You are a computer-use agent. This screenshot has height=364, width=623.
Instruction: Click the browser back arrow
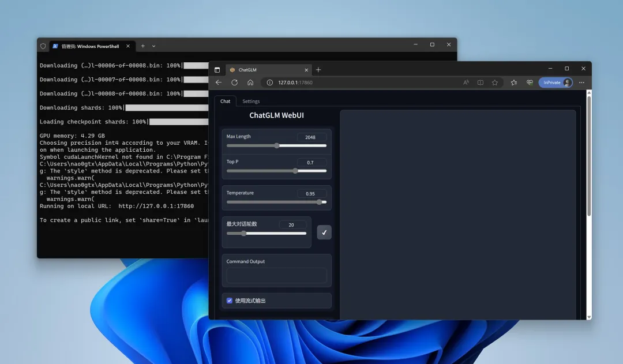pos(219,82)
